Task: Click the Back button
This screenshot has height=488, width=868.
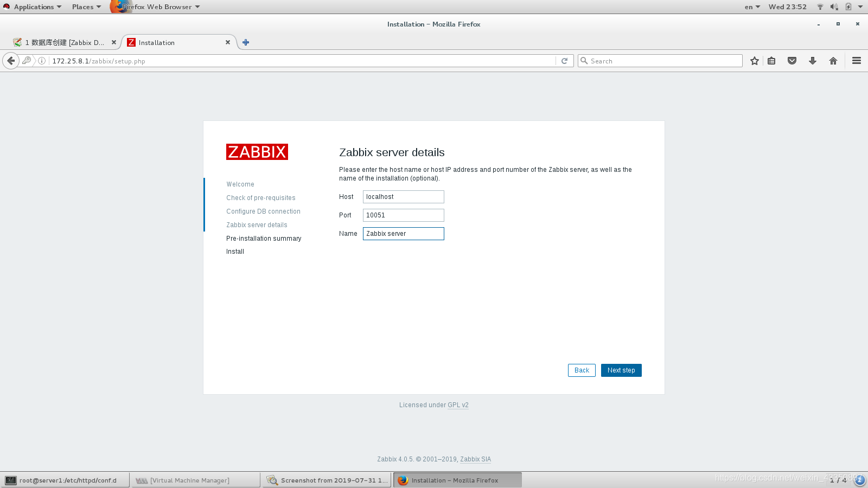Action: point(582,370)
